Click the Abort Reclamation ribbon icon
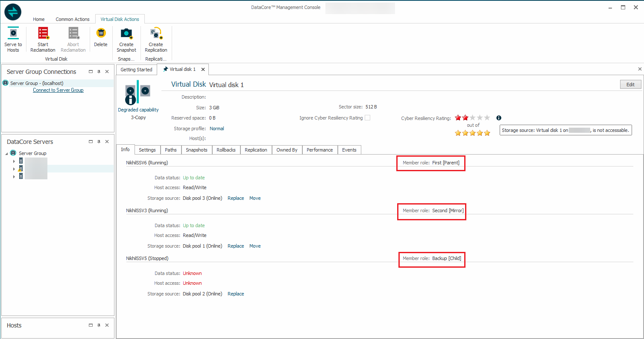 tap(73, 33)
